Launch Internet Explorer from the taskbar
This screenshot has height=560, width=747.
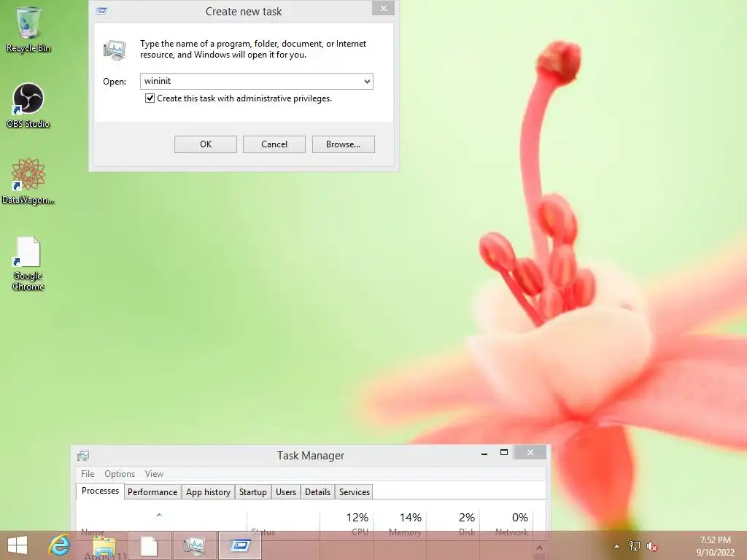coord(60,545)
